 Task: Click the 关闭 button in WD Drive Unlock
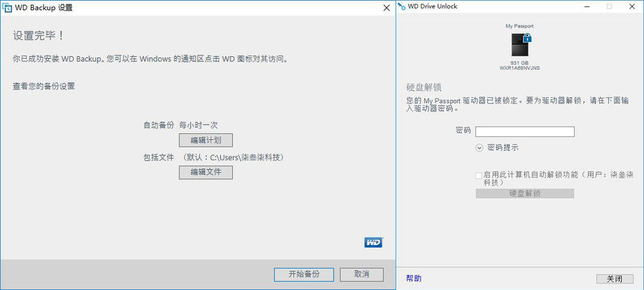click(x=615, y=279)
